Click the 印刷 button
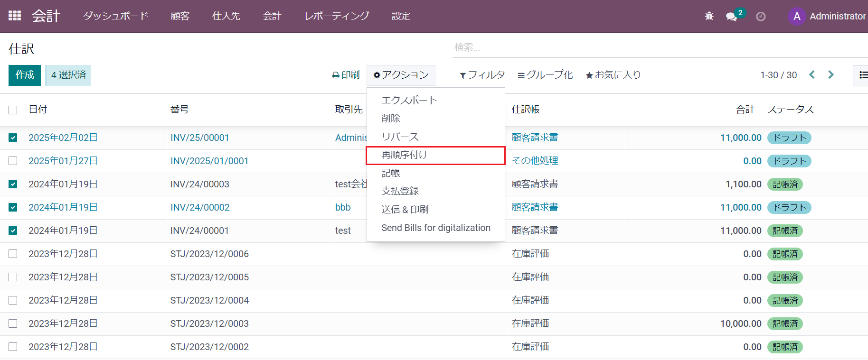The width and height of the screenshot is (868, 360). click(346, 75)
